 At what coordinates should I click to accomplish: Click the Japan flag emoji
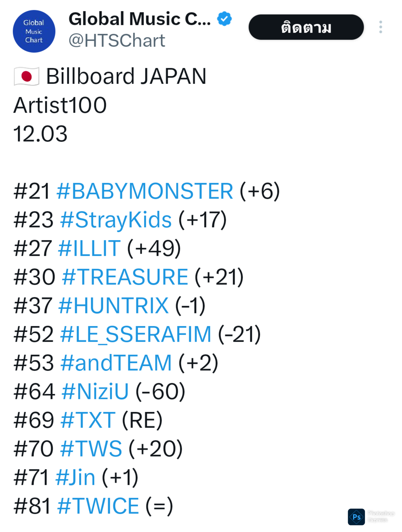[x=26, y=76]
